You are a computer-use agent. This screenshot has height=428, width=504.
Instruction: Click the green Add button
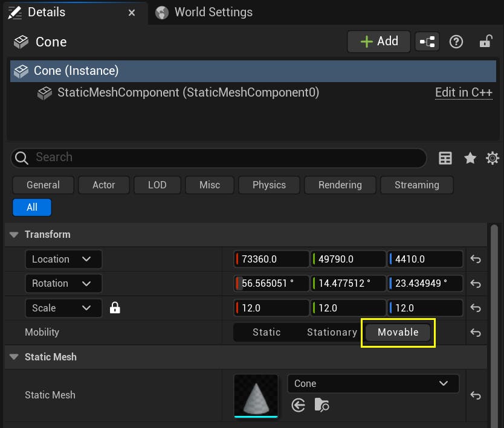coord(378,41)
